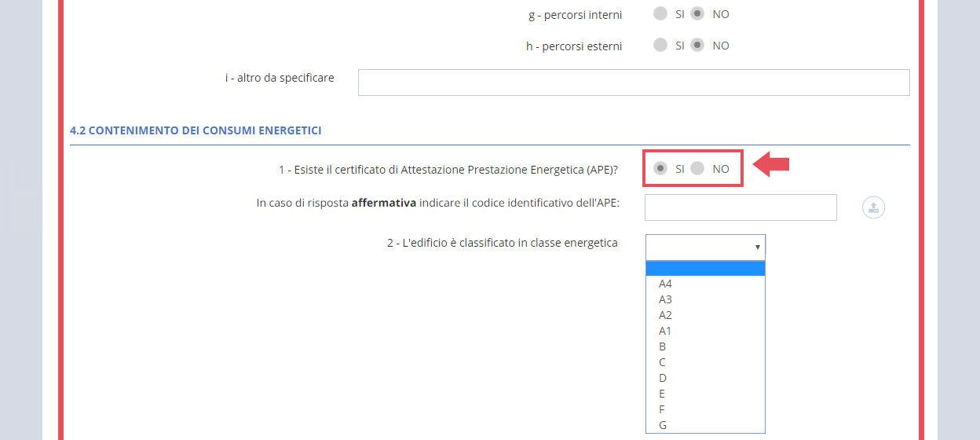Select energy class D in dropdown
980x440 pixels.
[x=664, y=378]
